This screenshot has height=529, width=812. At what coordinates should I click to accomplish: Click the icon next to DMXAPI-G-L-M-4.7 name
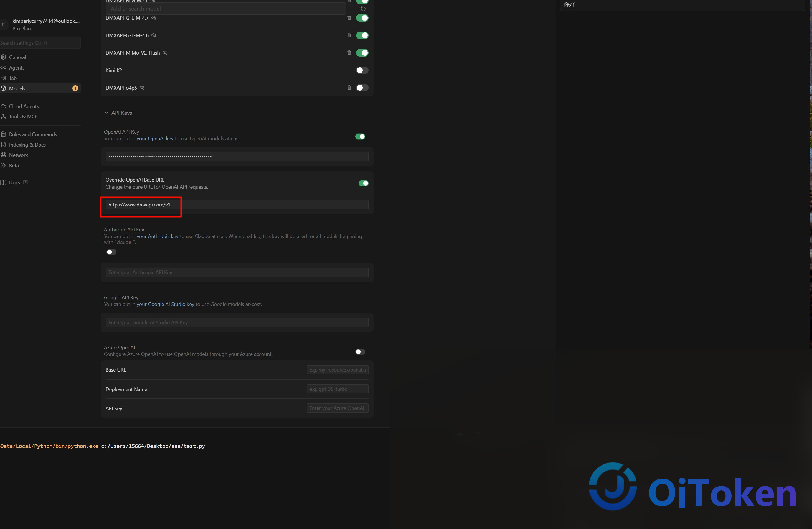tap(154, 18)
